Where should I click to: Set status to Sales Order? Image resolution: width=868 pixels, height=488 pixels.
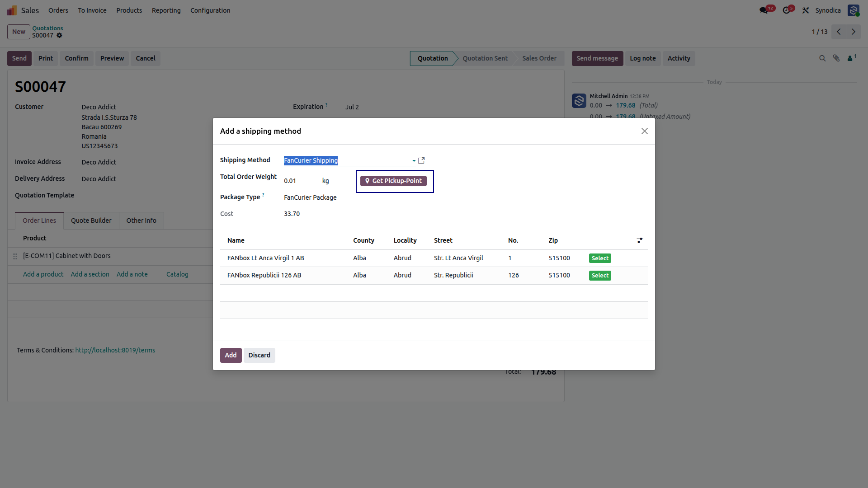(539, 58)
